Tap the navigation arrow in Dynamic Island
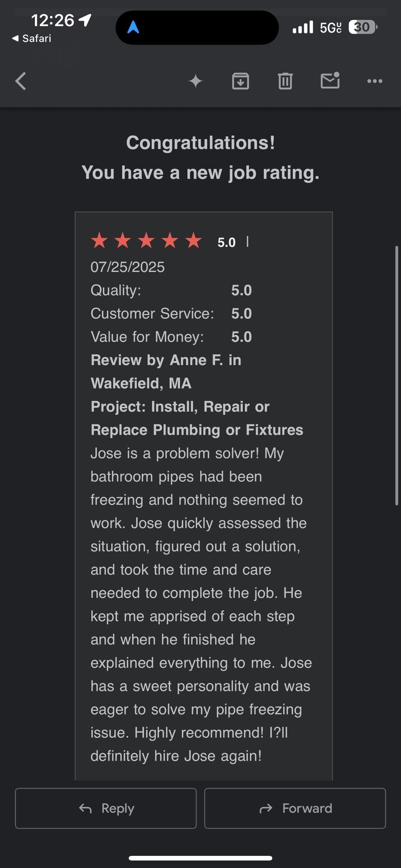 133,27
